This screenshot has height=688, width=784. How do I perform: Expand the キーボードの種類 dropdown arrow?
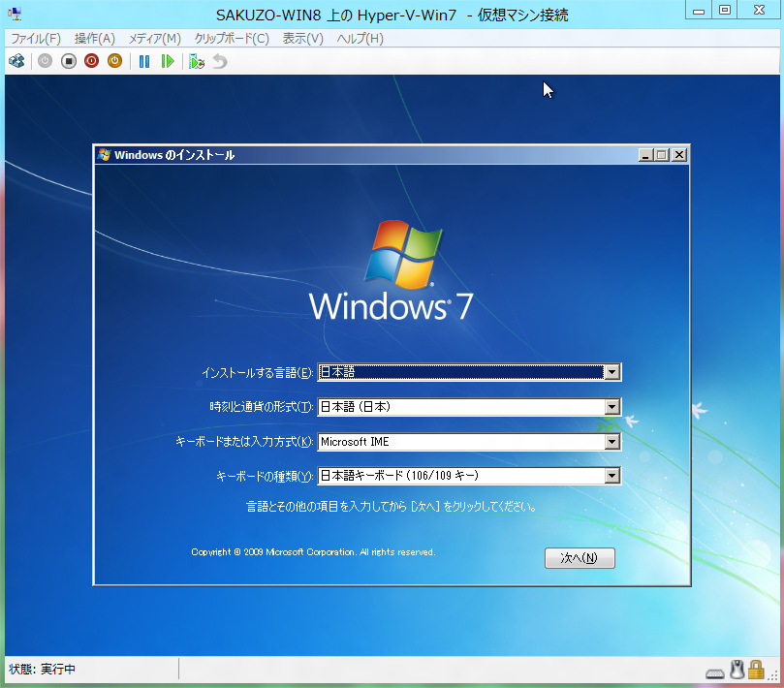click(612, 476)
